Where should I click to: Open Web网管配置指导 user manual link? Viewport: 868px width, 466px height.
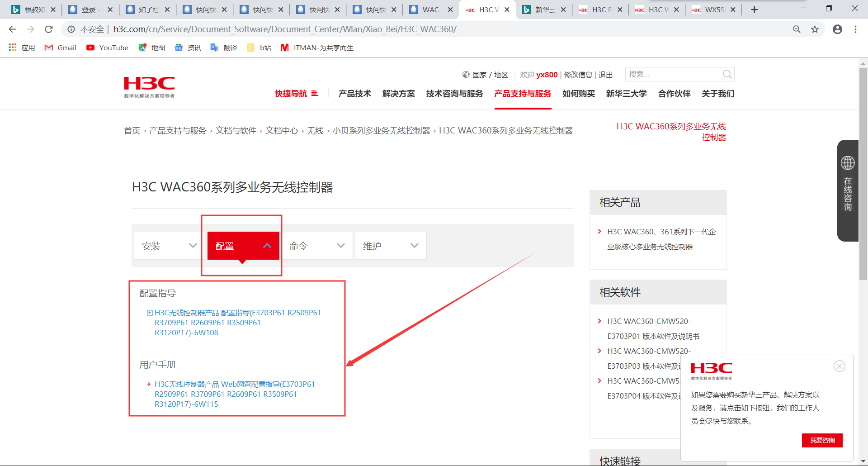click(x=235, y=394)
